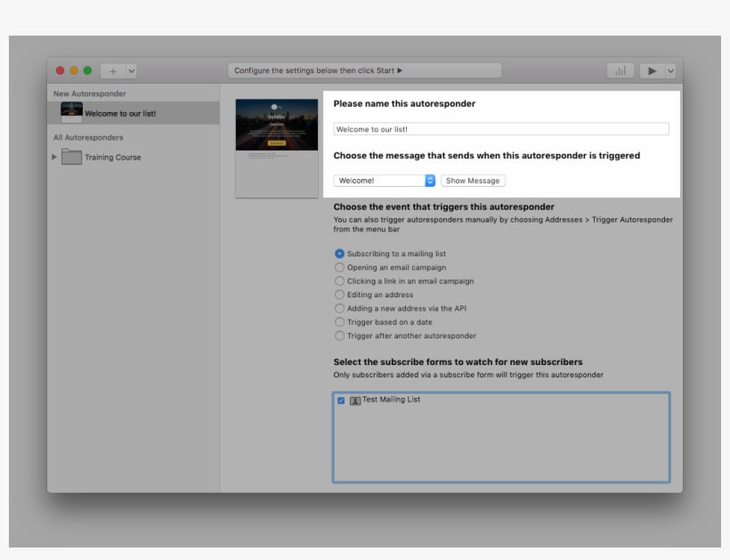Select 'Editing an address' radio button
Screen dimensions: 730x560
[x=339, y=295]
